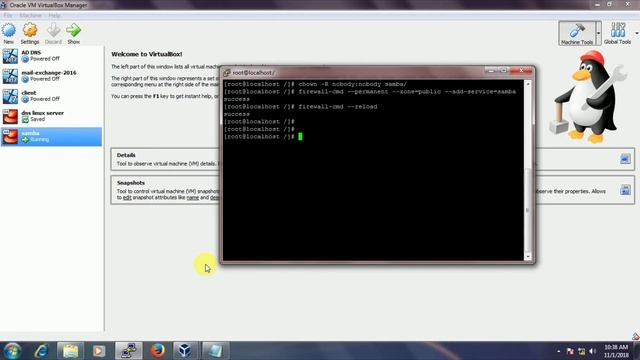Click the client machine OS icon
This screenshot has width=640, height=360.
coord(10,96)
